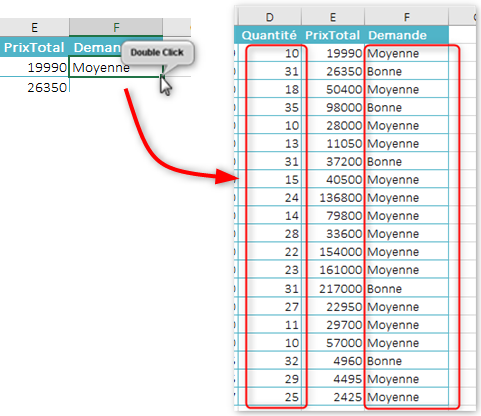
Task: Click the 19990 cell in the left snippet
Action: coord(34,67)
